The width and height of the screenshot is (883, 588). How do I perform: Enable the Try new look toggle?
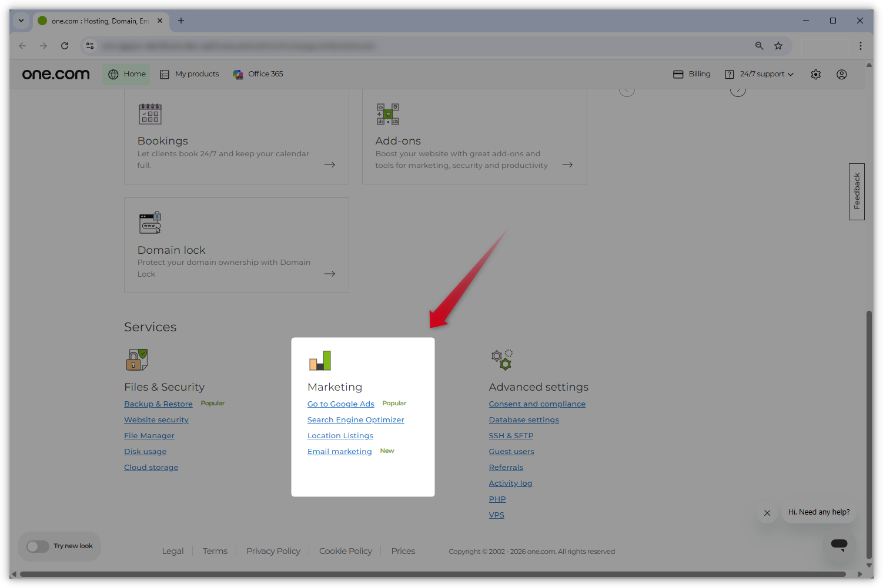point(38,546)
